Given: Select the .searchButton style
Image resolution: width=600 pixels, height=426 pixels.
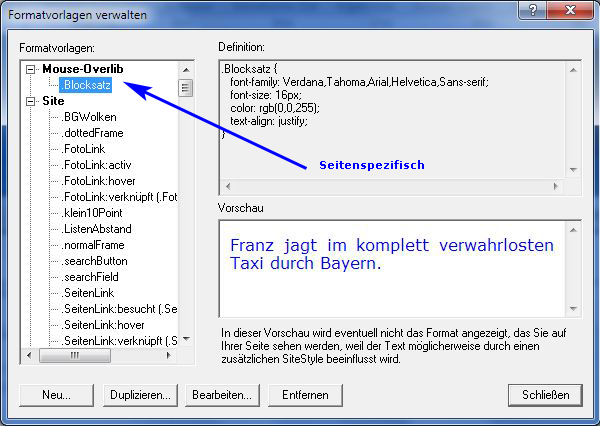Looking at the screenshot, I should pos(95,261).
